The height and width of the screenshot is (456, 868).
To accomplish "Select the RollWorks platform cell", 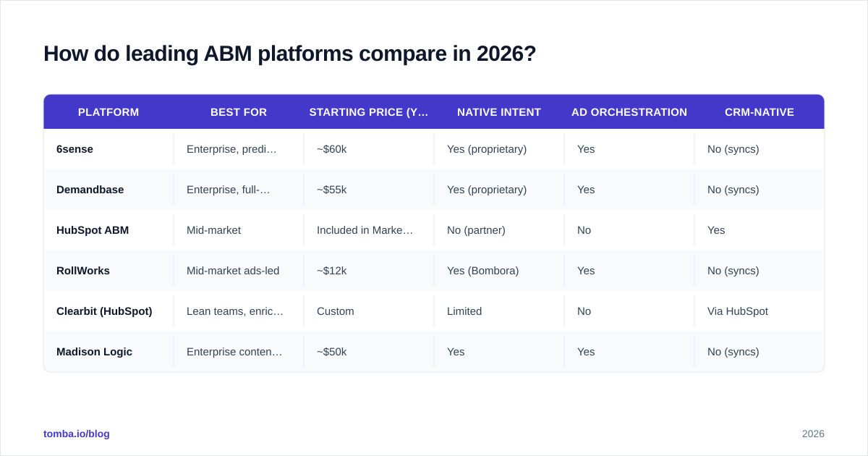I will point(109,271).
